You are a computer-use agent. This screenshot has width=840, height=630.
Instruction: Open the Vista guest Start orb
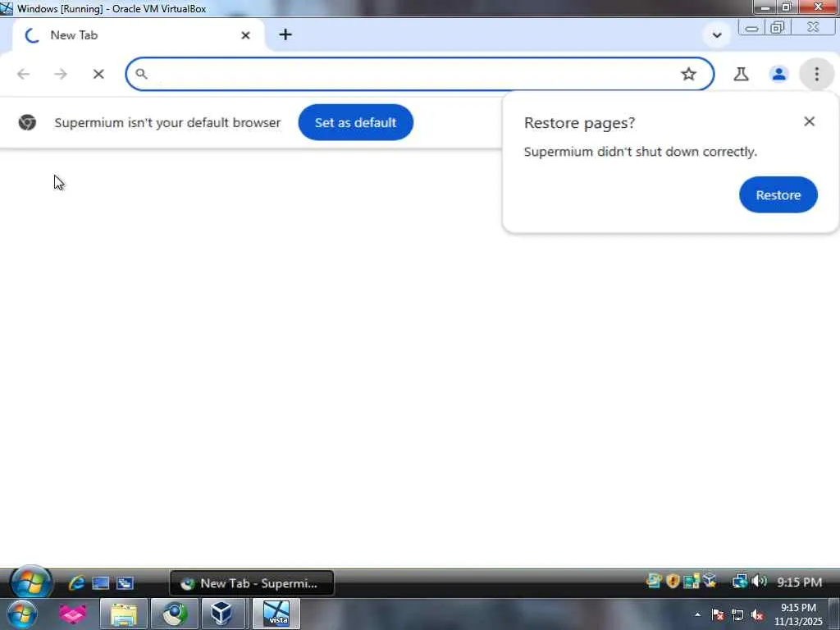coord(30,582)
